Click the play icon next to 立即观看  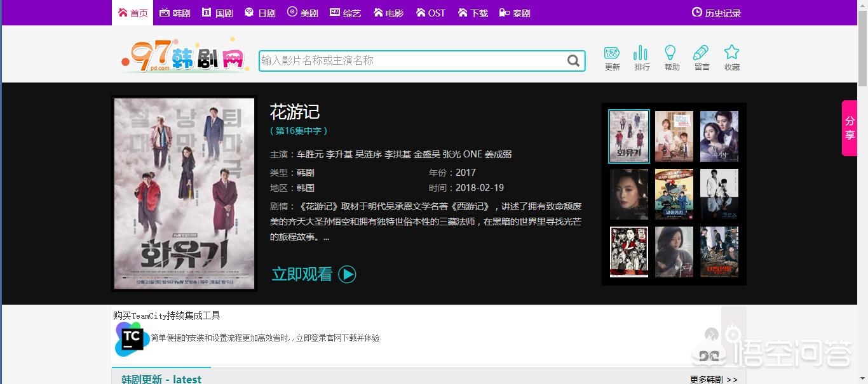[346, 274]
